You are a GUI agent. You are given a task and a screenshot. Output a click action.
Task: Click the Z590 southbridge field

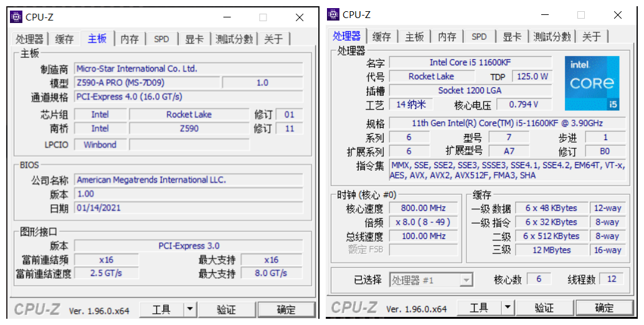(x=189, y=128)
